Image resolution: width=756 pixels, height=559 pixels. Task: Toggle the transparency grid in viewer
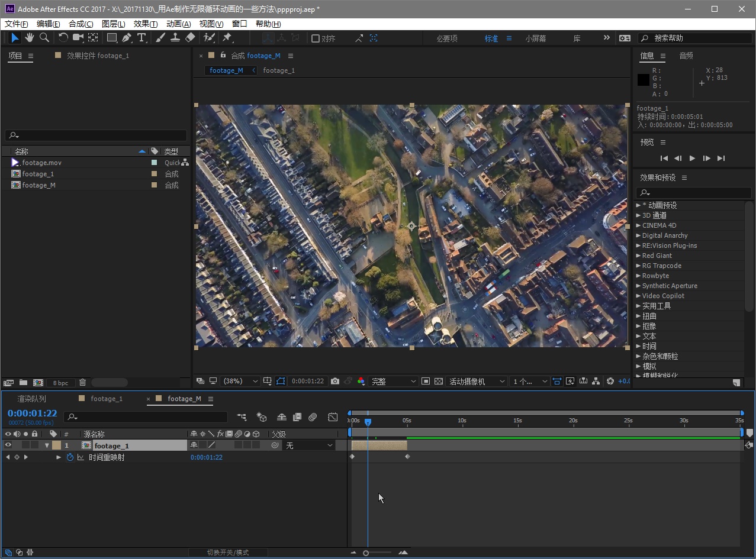tap(439, 382)
